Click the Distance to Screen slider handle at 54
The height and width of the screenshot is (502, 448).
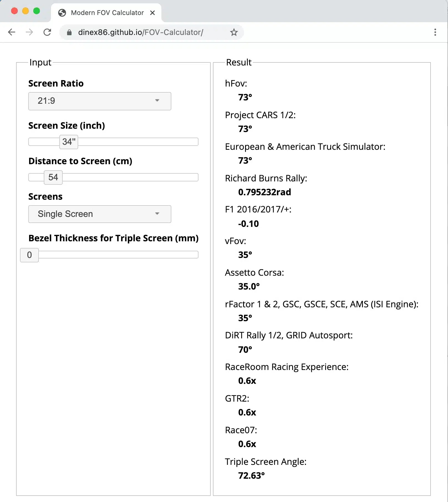(x=53, y=177)
